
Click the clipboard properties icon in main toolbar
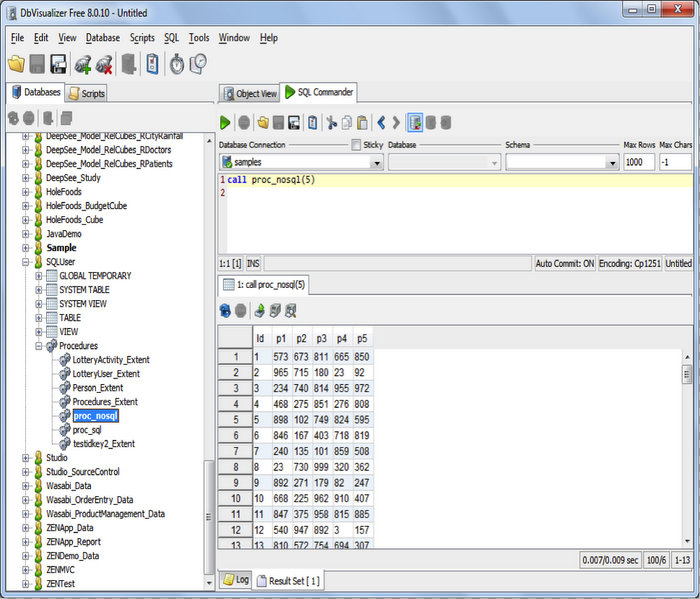[x=152, y=64]
